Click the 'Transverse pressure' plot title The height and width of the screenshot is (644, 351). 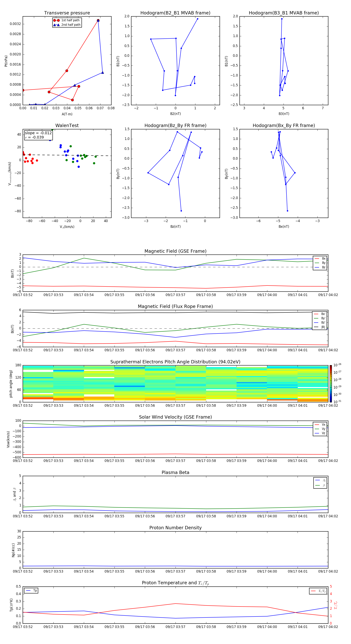[x=67, y=13]
